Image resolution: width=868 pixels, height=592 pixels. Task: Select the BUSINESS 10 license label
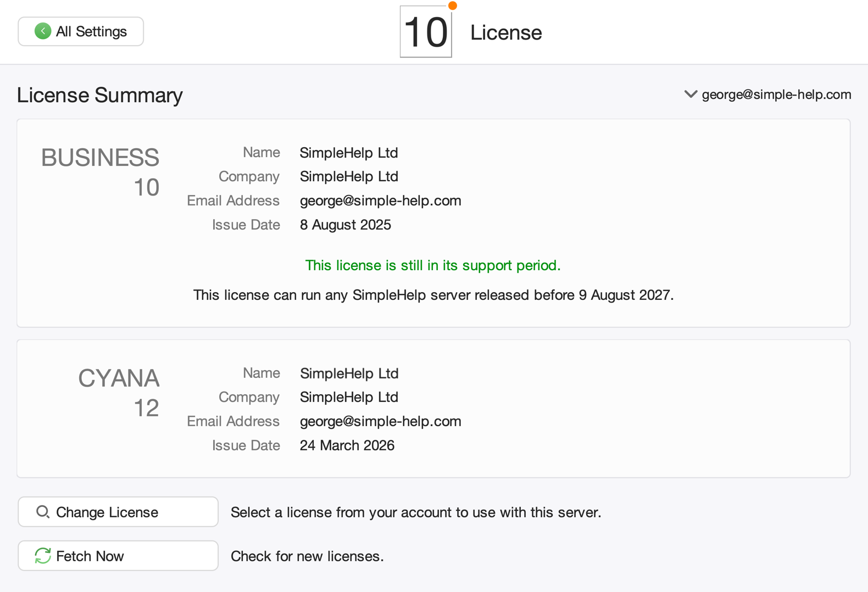pyautogui.click(x=100, y=172)
